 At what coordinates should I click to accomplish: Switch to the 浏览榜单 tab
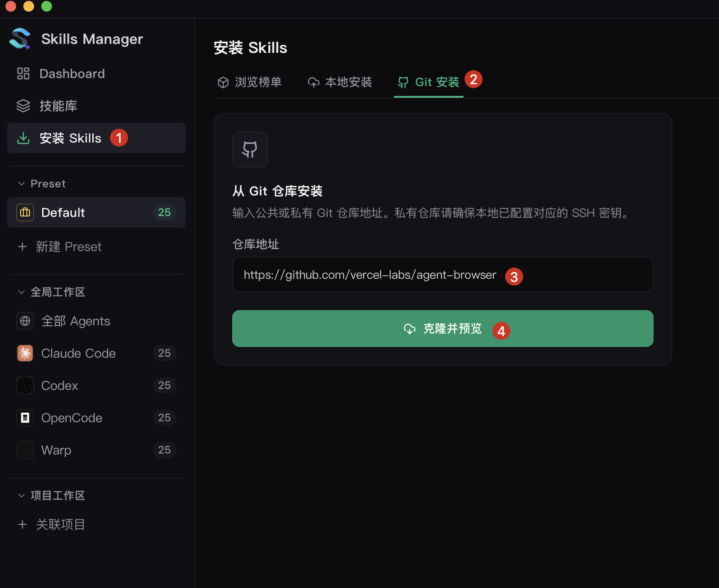coord(250,82)
